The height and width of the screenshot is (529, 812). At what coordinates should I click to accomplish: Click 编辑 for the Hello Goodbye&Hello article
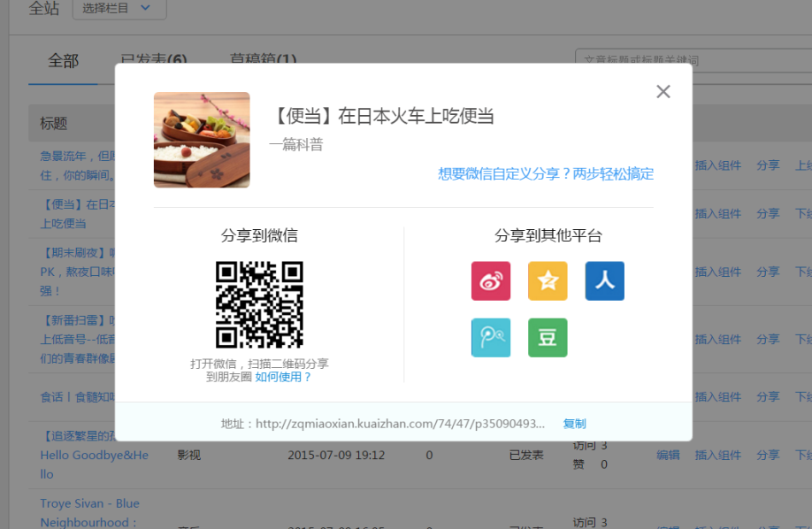point(668,455)
